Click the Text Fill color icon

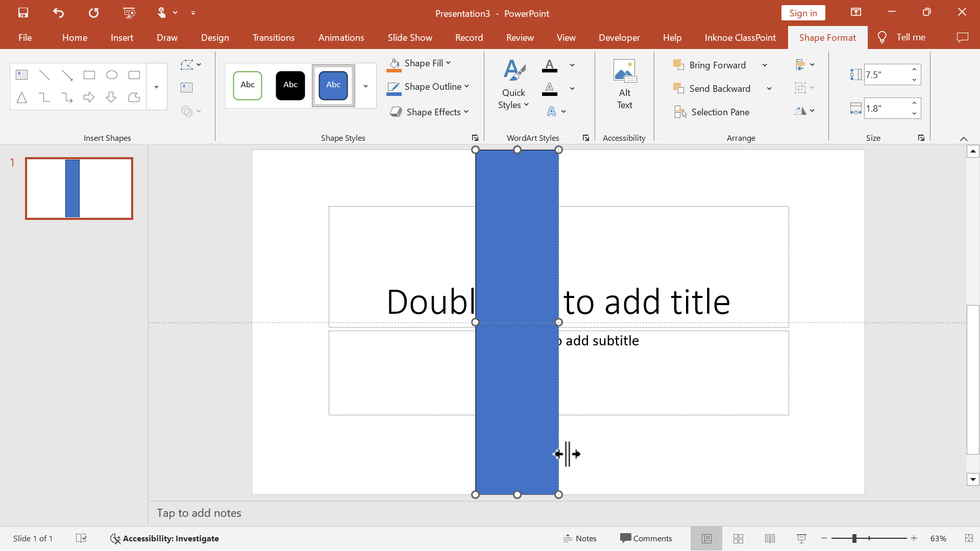click(x=549, y=65)
